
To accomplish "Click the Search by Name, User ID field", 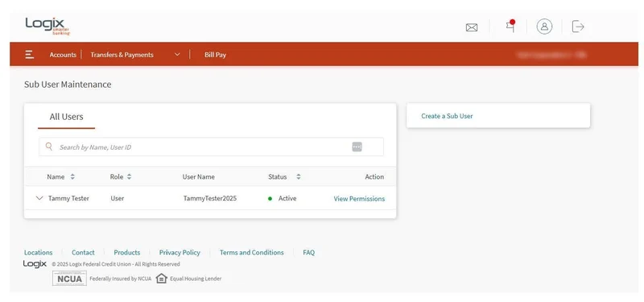I will tap(211, 147).
